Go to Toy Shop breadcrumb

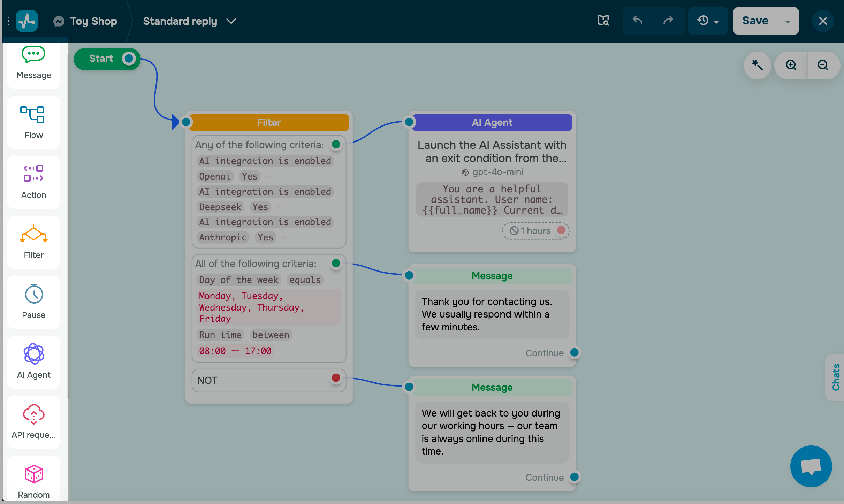(x=93, y=21)
